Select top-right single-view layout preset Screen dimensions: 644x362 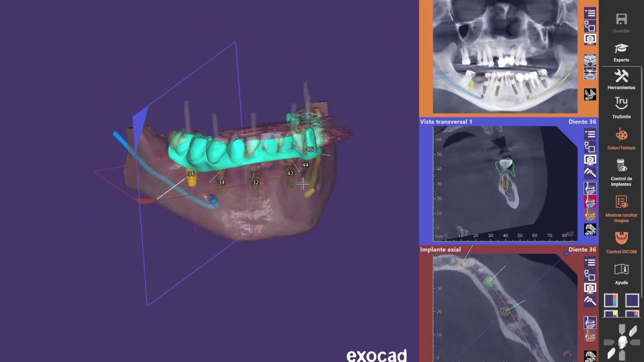pos(632,301)
